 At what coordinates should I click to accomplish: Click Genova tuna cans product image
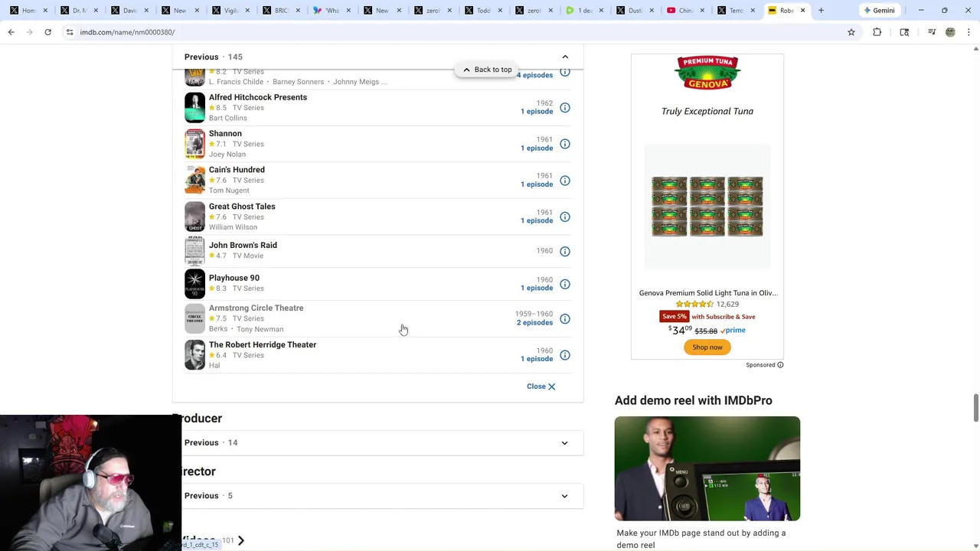click(707, 207)
